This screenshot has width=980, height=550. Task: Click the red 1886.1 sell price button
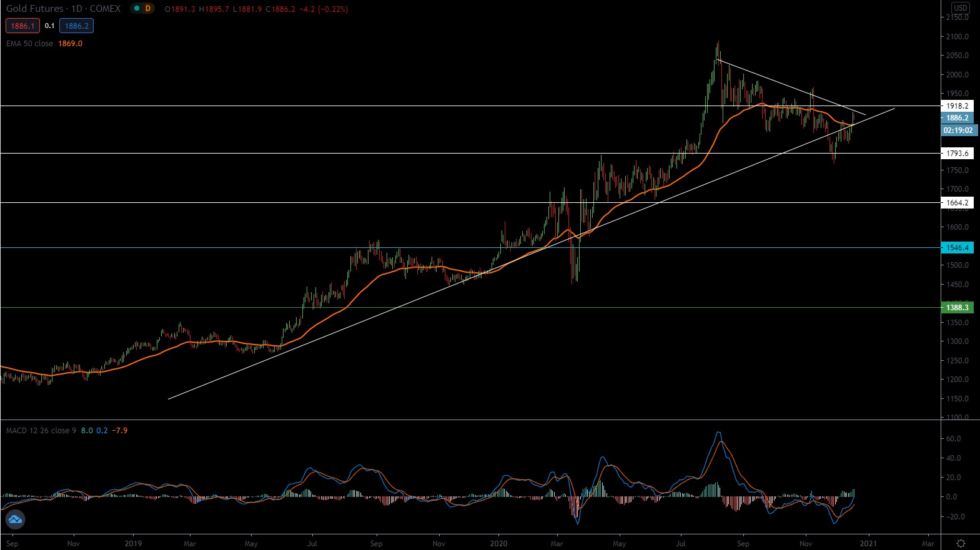[22, 26]
